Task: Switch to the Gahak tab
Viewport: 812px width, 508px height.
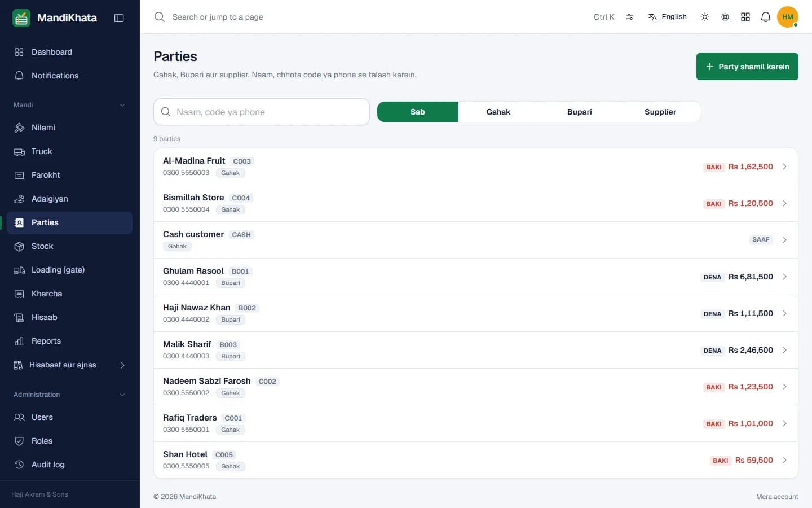Action: [x=498, y=112]
